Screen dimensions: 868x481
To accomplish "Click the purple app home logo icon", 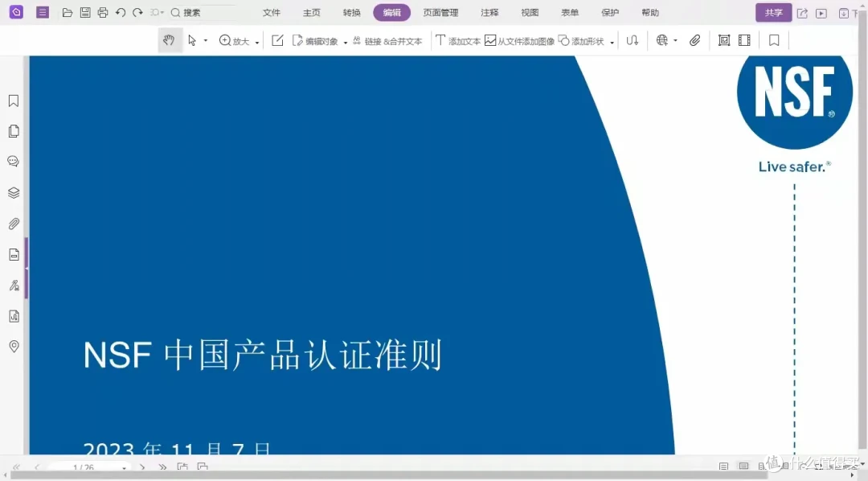I will pos(17,11).
